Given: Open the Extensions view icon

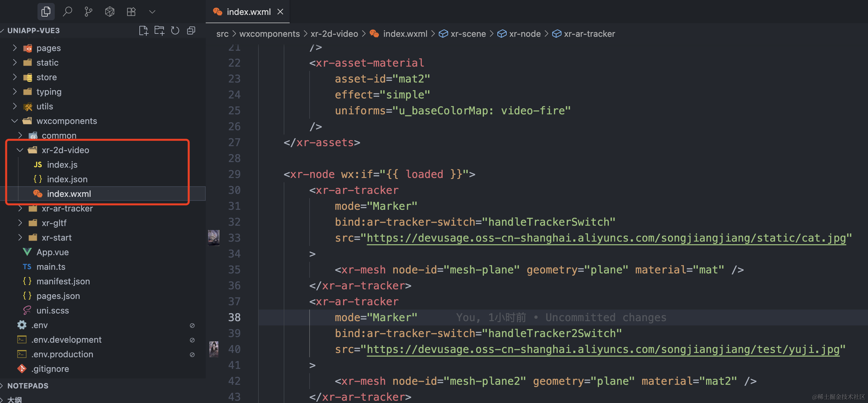Looking at the screenshot, I should (x=131, y=12).
